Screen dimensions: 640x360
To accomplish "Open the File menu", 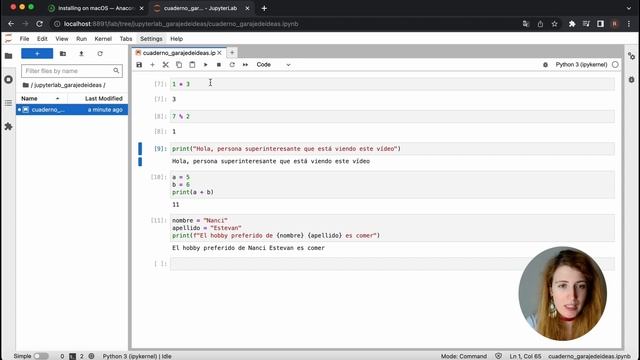I will [24, 39].
